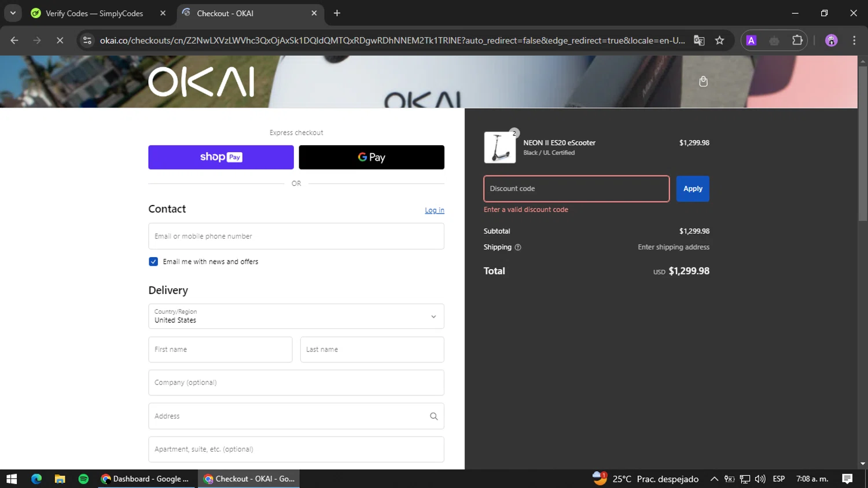This screenshot has height=488, width=868.
Task: Click the browser forward arrow
Action: [37, 41]
